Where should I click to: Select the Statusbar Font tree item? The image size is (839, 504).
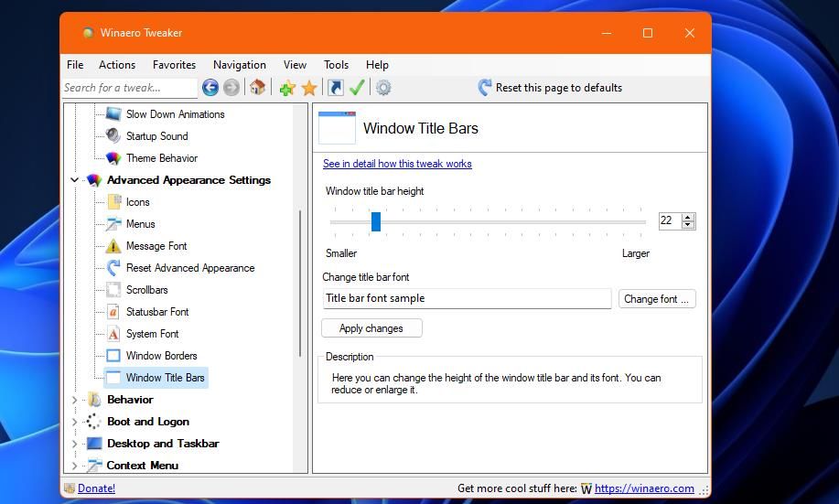pyautogui.click(x=157, y=311)
